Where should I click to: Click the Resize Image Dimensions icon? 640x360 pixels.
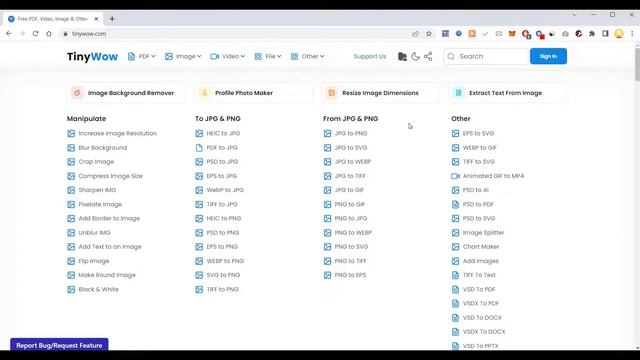click(x=331, y=93)
